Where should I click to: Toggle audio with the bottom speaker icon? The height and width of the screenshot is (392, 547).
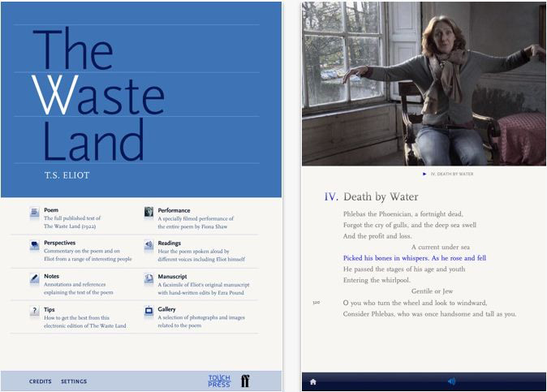(451, 381)
